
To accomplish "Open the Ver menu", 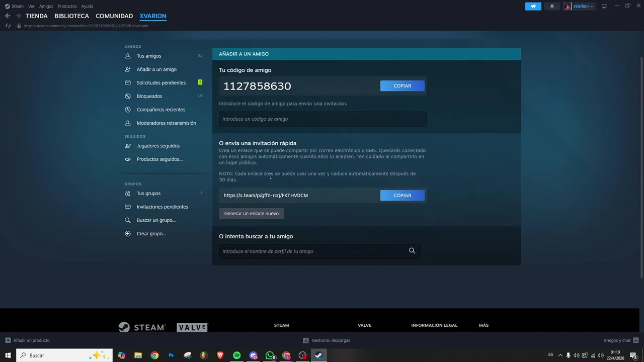I will coord(31,6).
